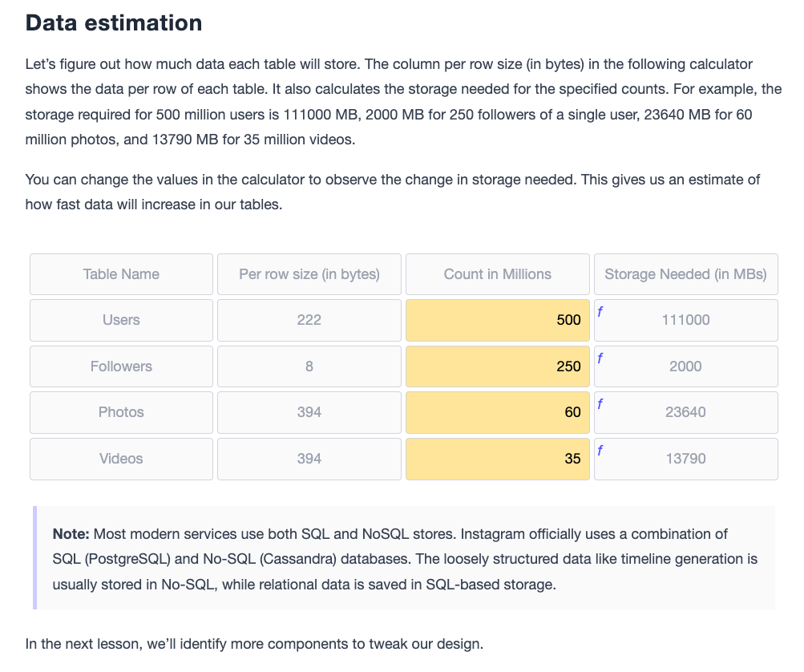Click the 8 per row size cell
The width and height of the screenshot is (804, 672).
click(309, 366)
